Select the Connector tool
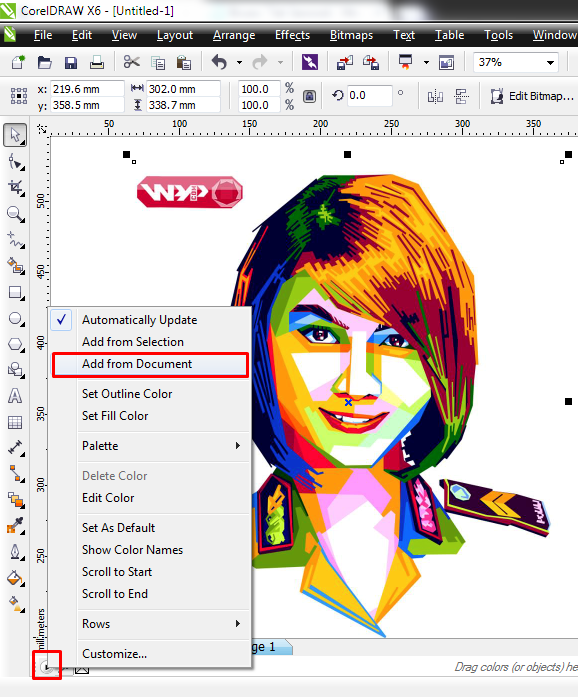This screenshot has height=697, width=578. pos(15,473)
